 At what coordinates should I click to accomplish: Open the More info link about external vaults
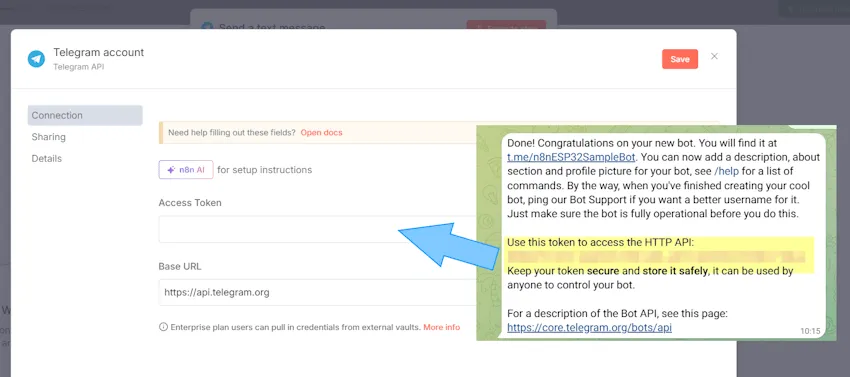tap(442, 327)
